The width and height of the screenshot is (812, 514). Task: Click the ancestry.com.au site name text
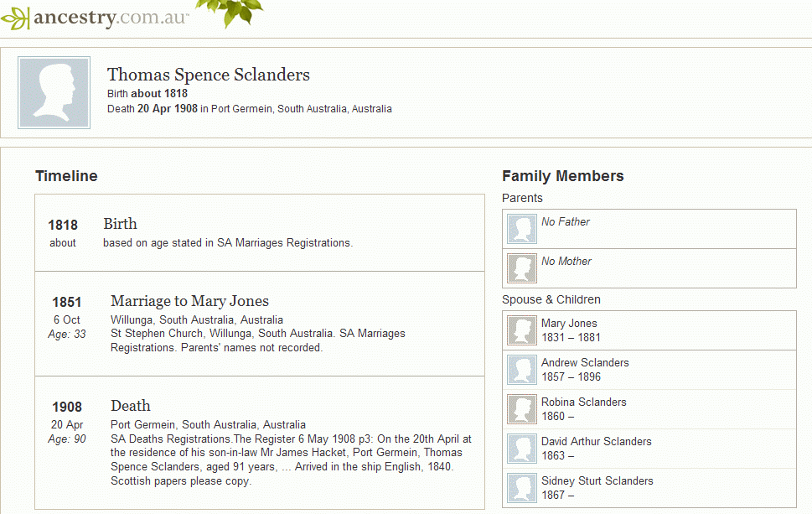[x=111, y=18]
